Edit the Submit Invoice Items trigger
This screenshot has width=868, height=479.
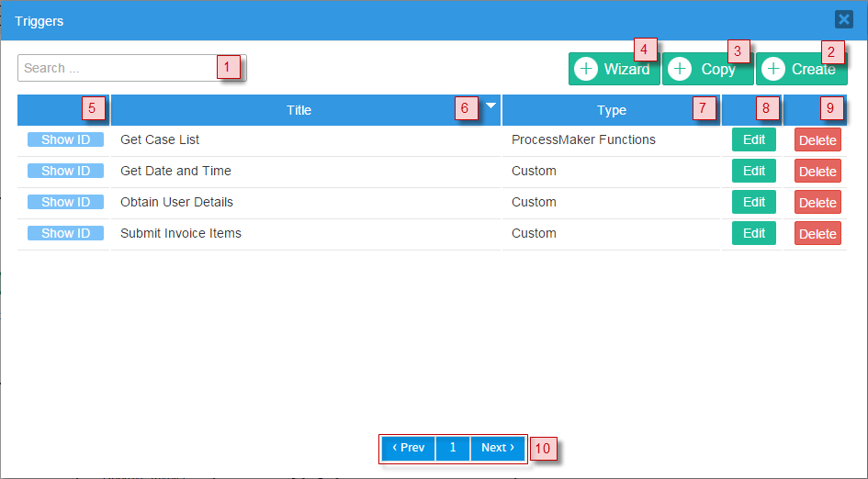[753, 233]
